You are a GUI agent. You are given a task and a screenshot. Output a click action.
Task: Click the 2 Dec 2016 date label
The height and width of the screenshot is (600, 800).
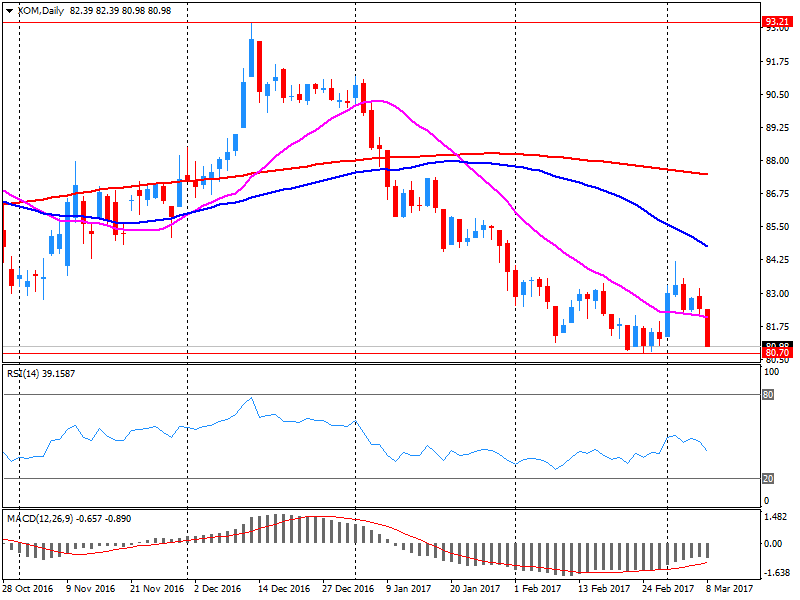click(x=217, y=588)
